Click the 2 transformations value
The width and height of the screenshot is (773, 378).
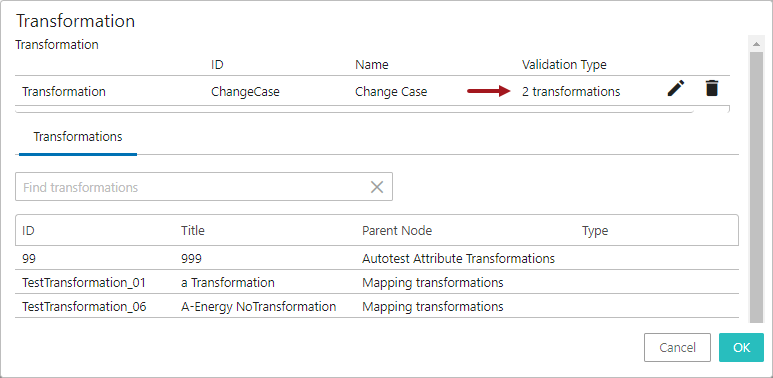571,92
